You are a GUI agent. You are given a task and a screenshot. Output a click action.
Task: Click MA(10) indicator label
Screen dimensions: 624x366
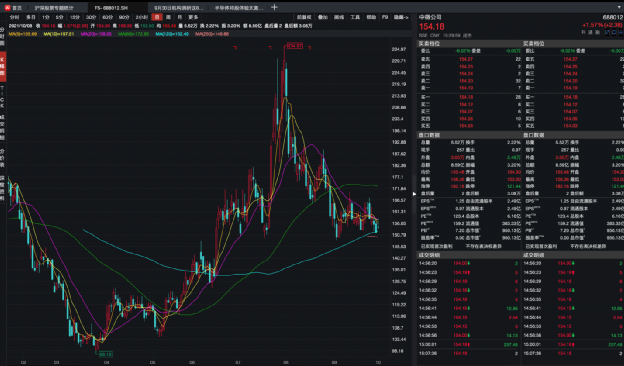click(x=58, y=34)
